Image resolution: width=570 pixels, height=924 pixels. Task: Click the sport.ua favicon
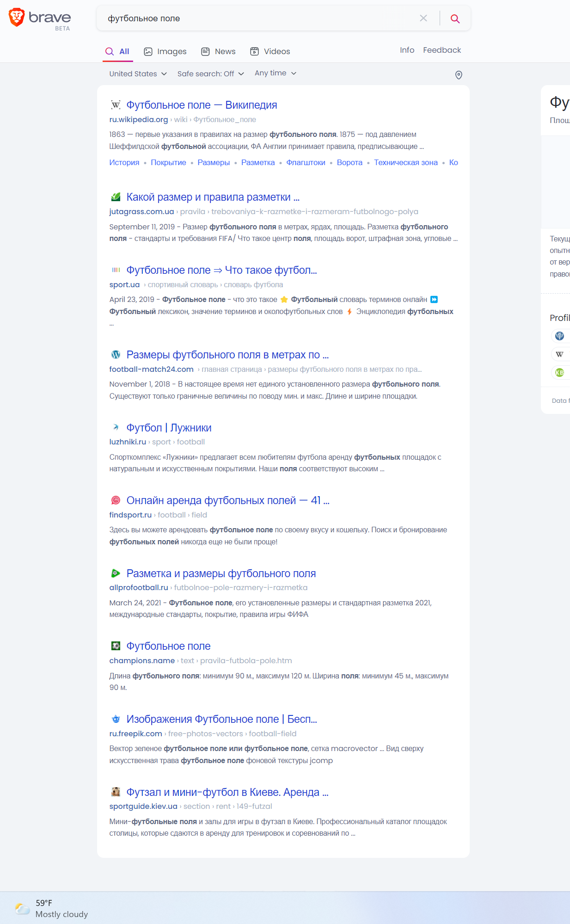point(116,270)
